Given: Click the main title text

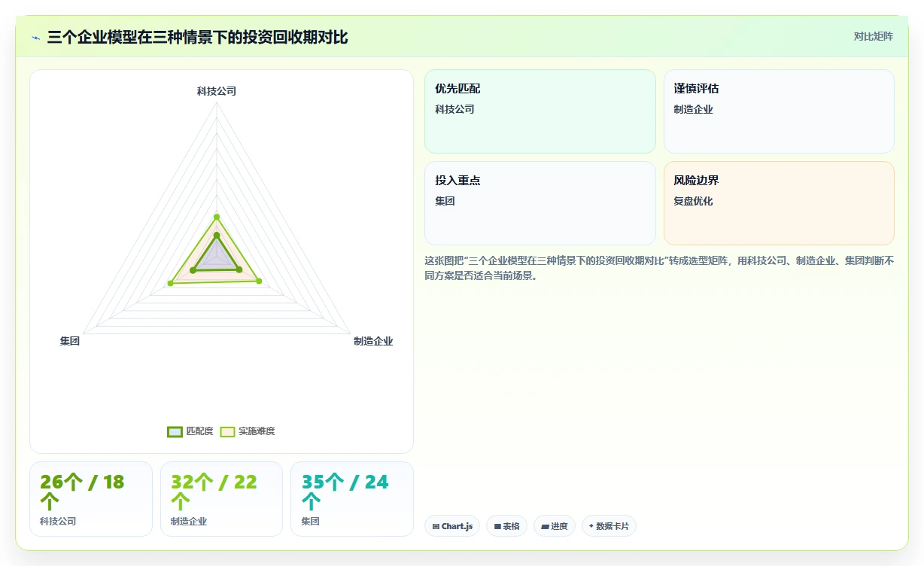Looking at the screenshot, I should coord(197,37).
